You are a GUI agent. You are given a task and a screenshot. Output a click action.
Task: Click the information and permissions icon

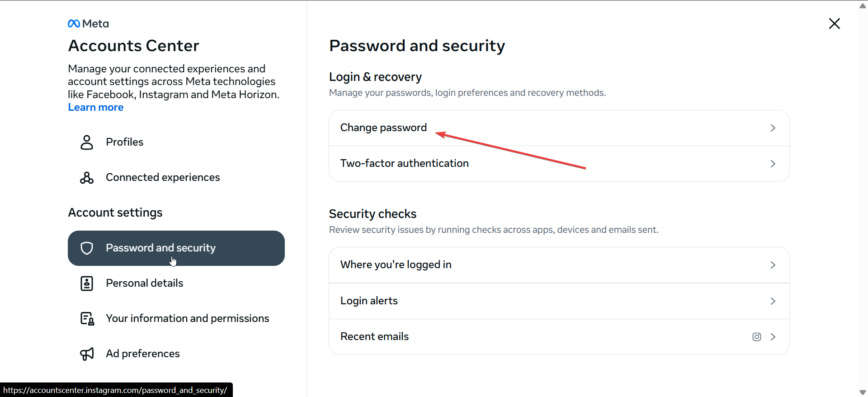87,319
